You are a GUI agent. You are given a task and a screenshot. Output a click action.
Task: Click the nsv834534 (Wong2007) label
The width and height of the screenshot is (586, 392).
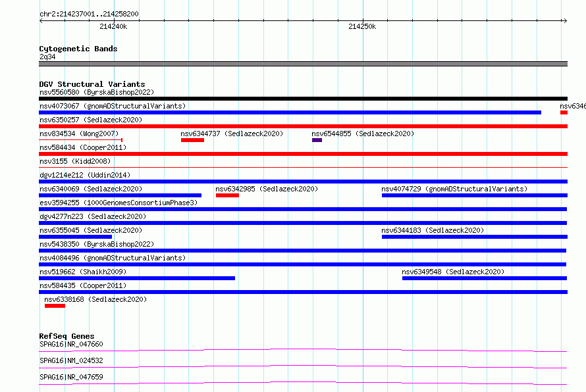[79, 134]
